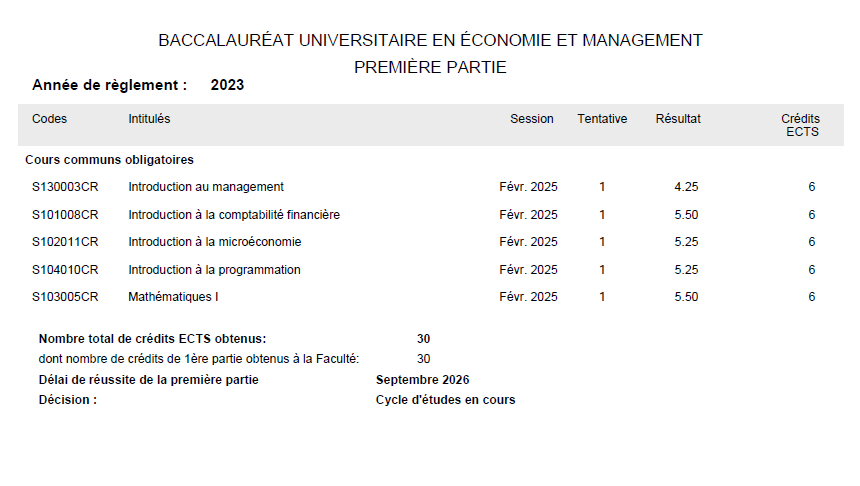This screenshot has width=860, height=486.
Task: Click Nombre total de crédits ECTS obtenus label
Action: tap(152, 338)
